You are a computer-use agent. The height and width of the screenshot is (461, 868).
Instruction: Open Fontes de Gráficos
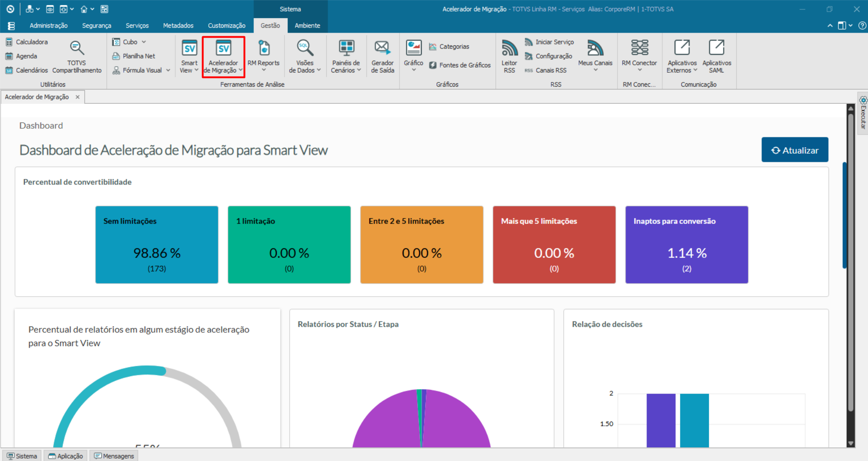point(460,65)
